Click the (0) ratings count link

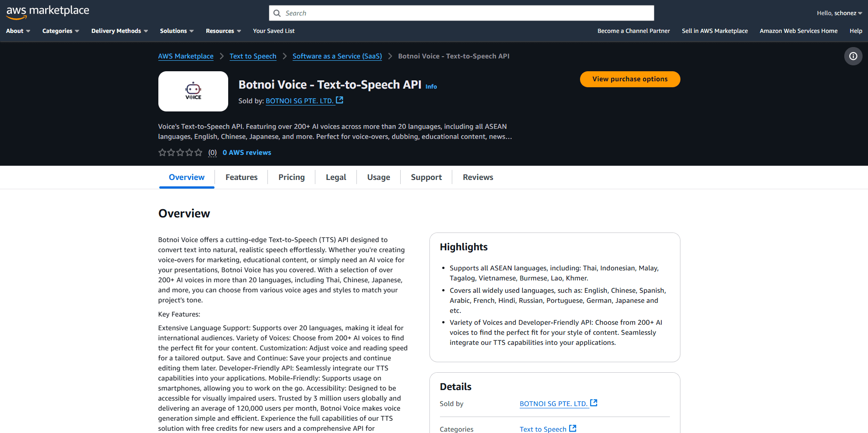click(x=212, y=153)
